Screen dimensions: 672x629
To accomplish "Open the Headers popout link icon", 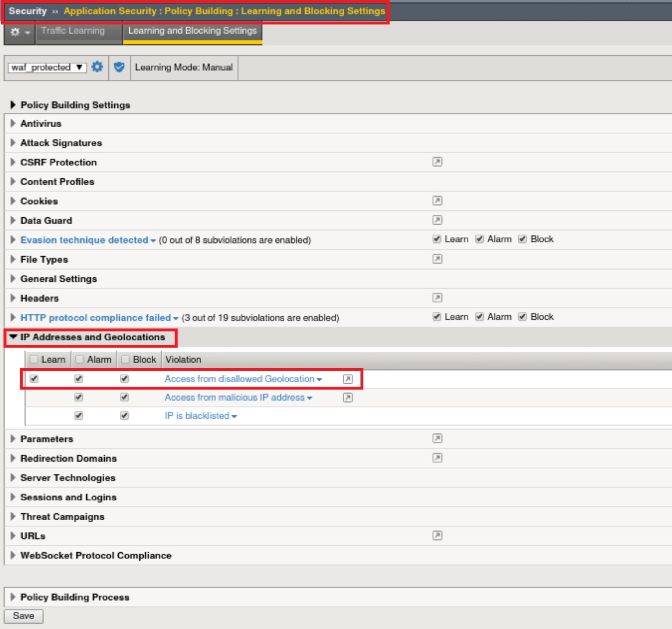I will (x=437, y=298).
